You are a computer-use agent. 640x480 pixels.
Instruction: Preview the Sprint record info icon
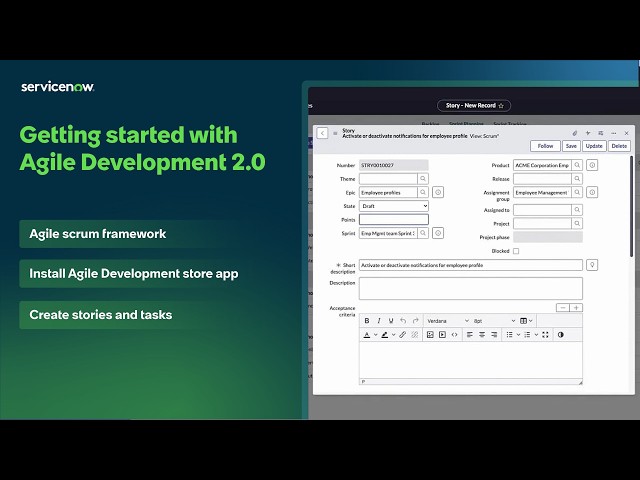click(438, 233)
